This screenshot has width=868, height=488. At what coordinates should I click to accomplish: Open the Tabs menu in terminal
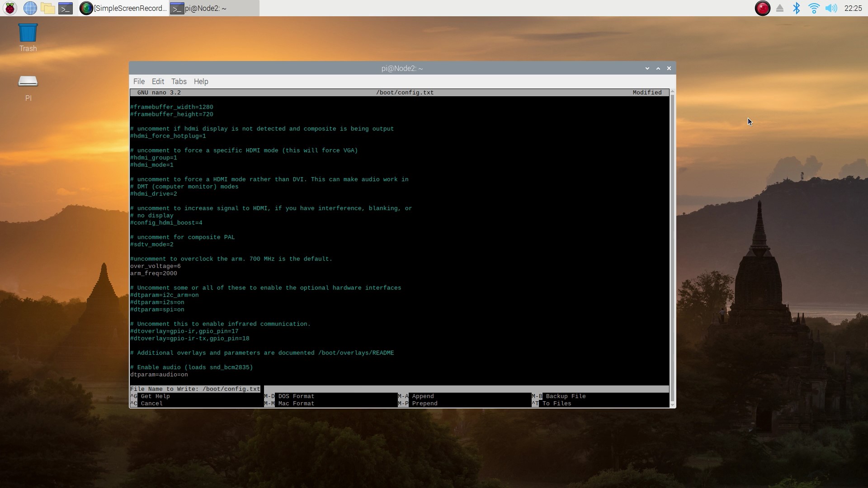pos(179,81)
